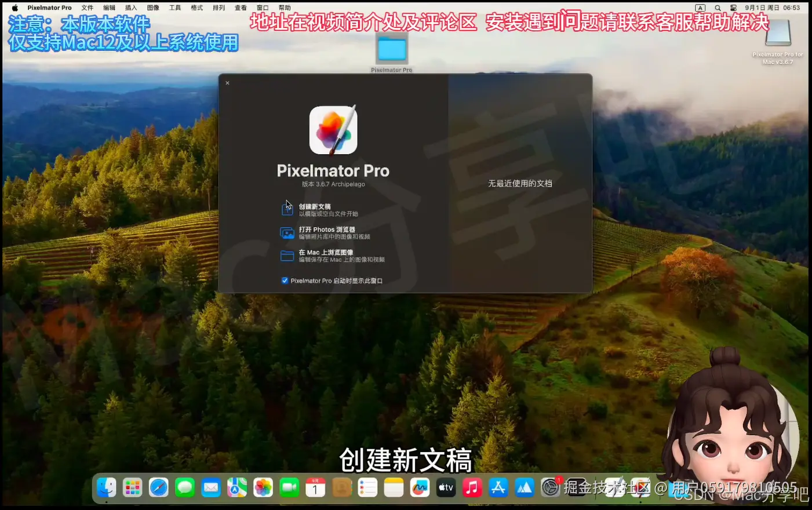This screenshot has height=510, width=812.
Task: Launch Safari from the Dock
Action: click(158, 487)
